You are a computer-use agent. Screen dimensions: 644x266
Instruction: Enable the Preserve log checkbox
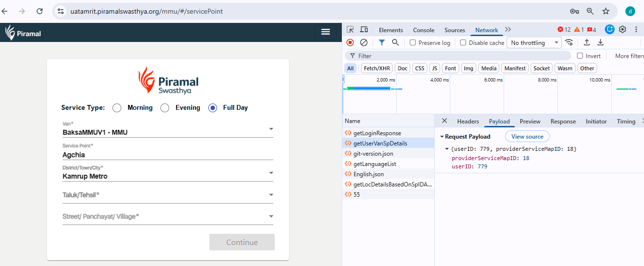click(x=413, y=43)
